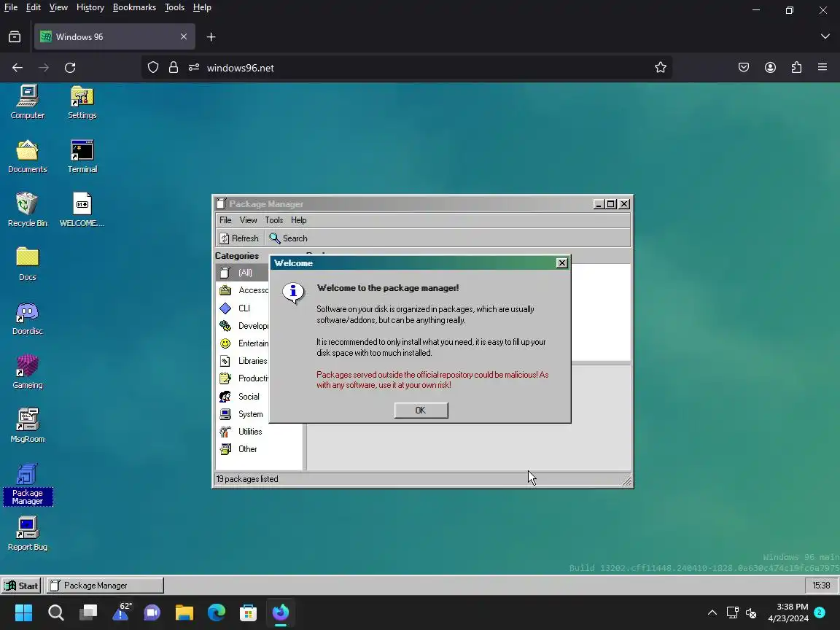Show site security lock info
The image size is (840, 630).
point(174,68)
